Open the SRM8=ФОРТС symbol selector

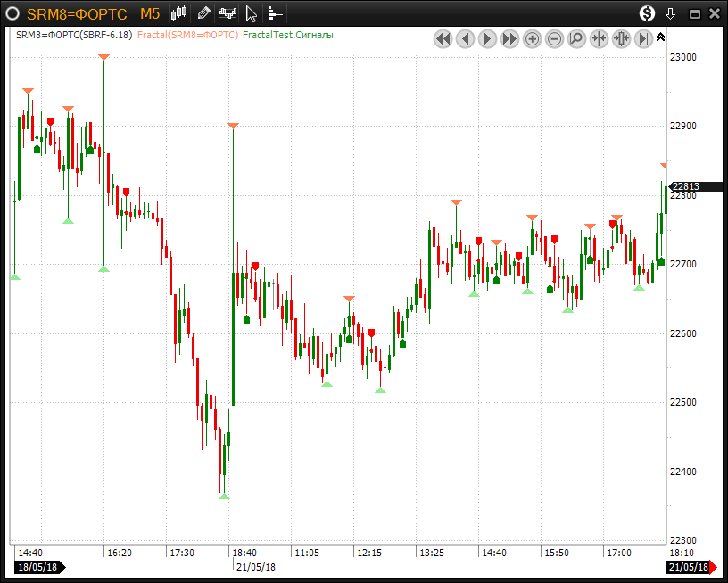[x=77, y=13]
